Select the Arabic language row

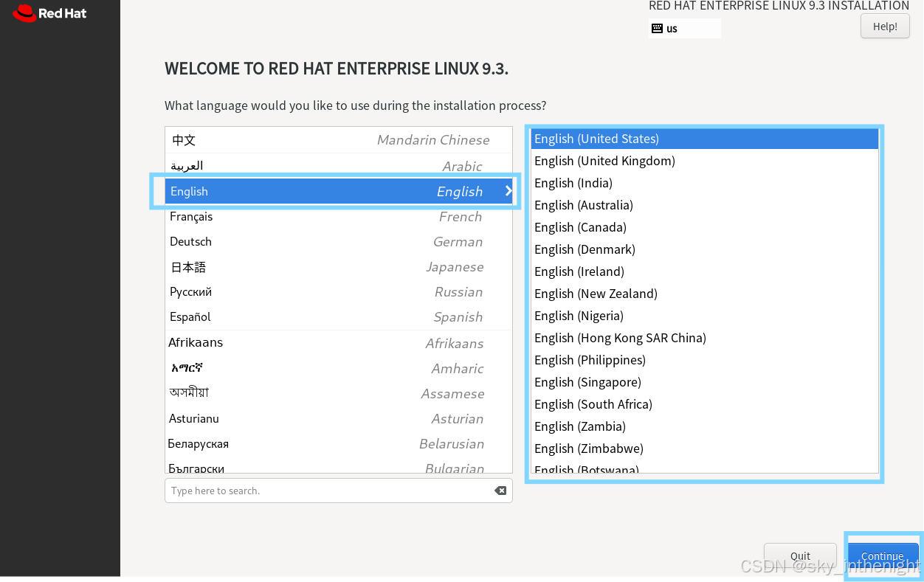click(x=338, y=166)
